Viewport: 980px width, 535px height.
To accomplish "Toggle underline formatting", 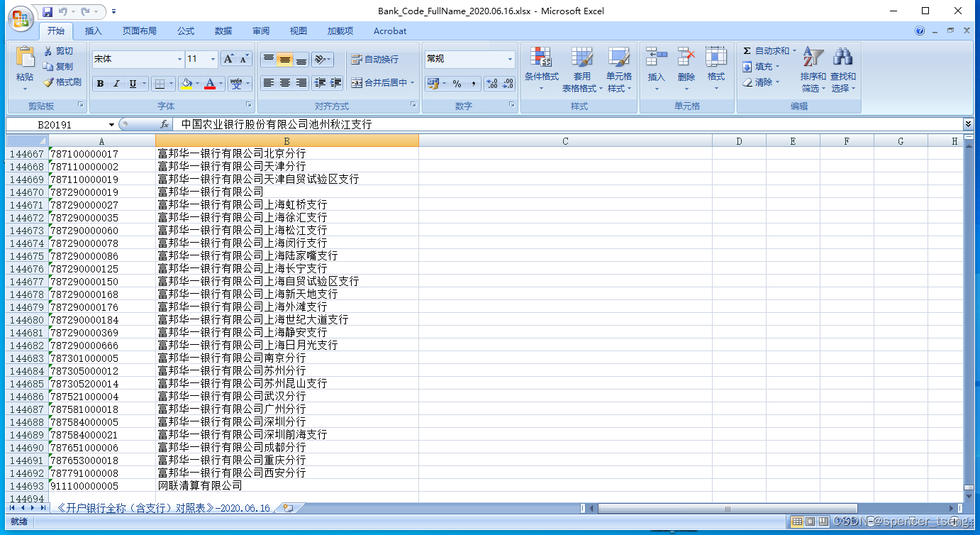I will click(x=133, y=84).
